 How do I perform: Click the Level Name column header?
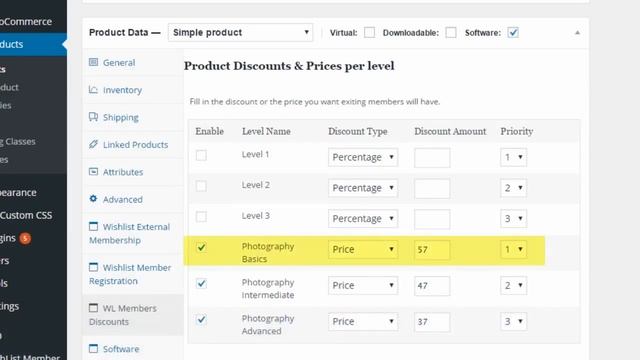[266, 131]
